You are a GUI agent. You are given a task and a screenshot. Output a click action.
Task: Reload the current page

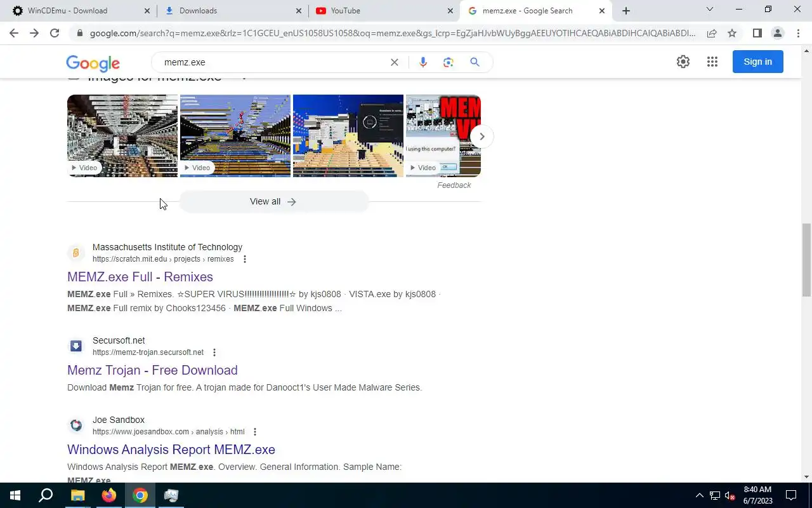[55, 33]
